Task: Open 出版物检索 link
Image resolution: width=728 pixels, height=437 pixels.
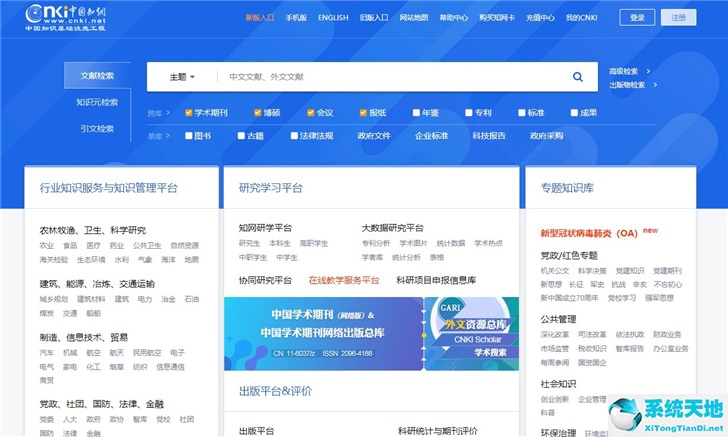Action: coord(627,85)
